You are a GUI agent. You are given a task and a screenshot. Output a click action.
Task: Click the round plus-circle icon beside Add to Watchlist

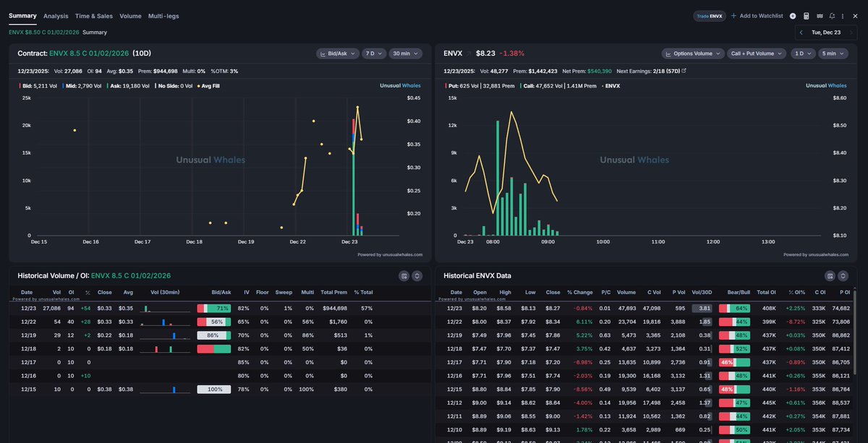pos(793,16)
